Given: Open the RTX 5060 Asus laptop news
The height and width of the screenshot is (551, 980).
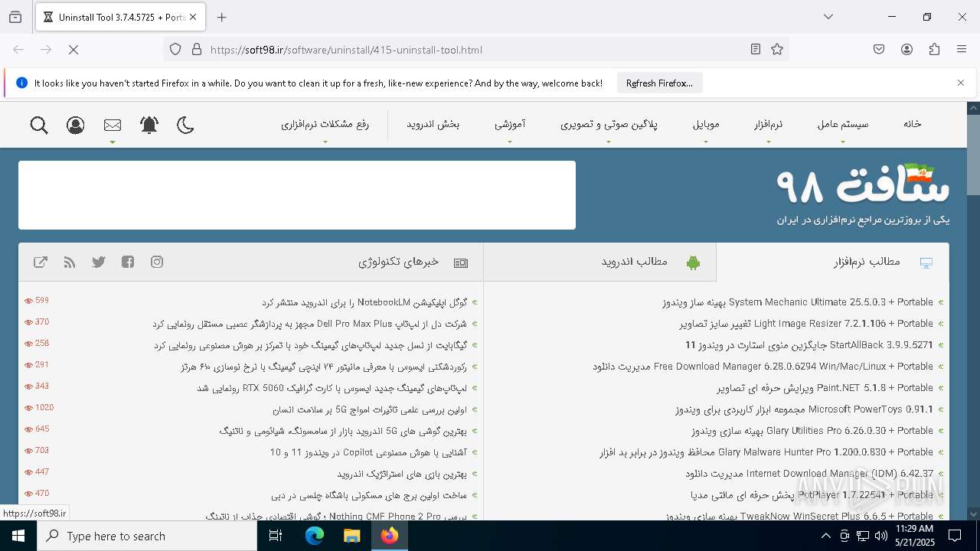Looking at the screenshot, I should coord(332,388).
